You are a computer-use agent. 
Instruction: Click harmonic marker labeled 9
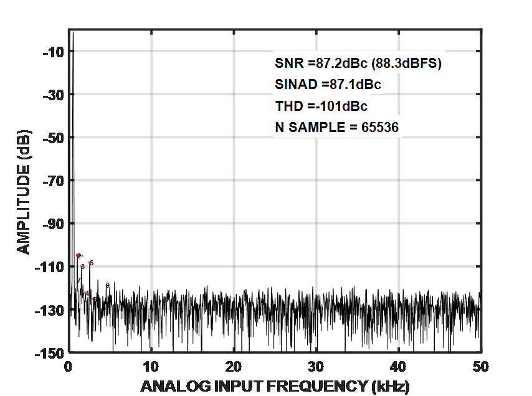(108, 285)
